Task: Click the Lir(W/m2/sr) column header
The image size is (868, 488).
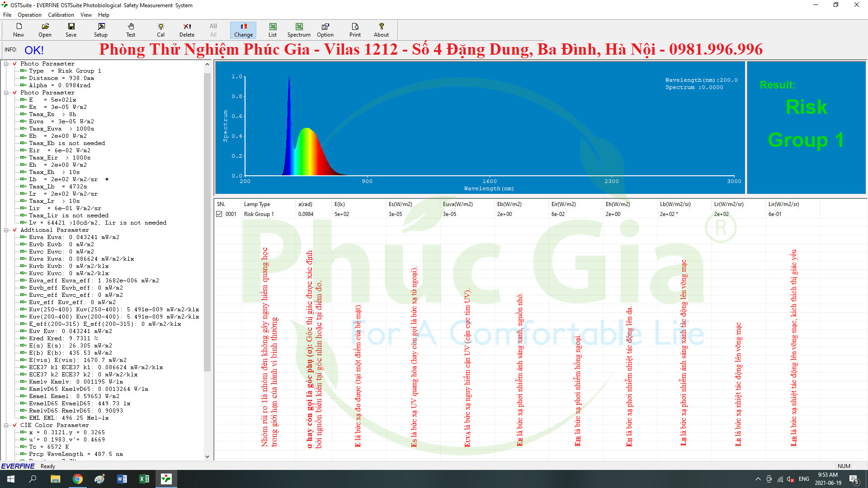Action: (793, 204)
